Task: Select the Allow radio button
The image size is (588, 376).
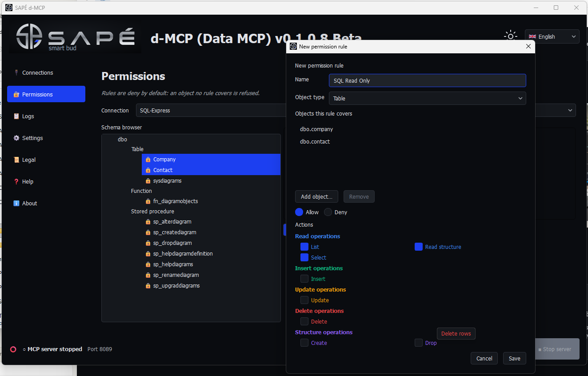Action: 299,212
